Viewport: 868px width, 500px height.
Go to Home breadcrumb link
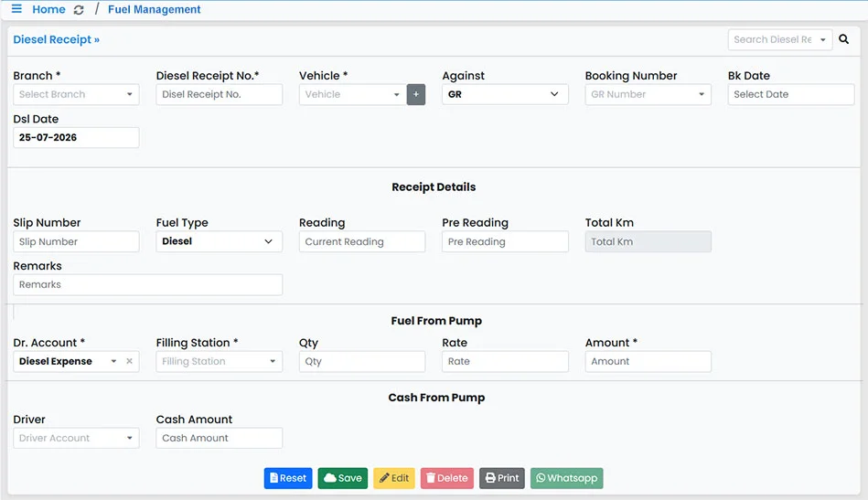point(48,9)
